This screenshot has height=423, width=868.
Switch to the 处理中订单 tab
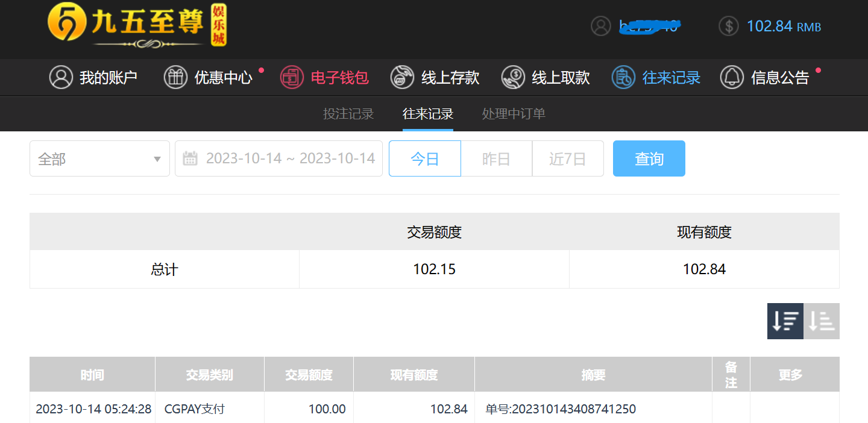514,113
